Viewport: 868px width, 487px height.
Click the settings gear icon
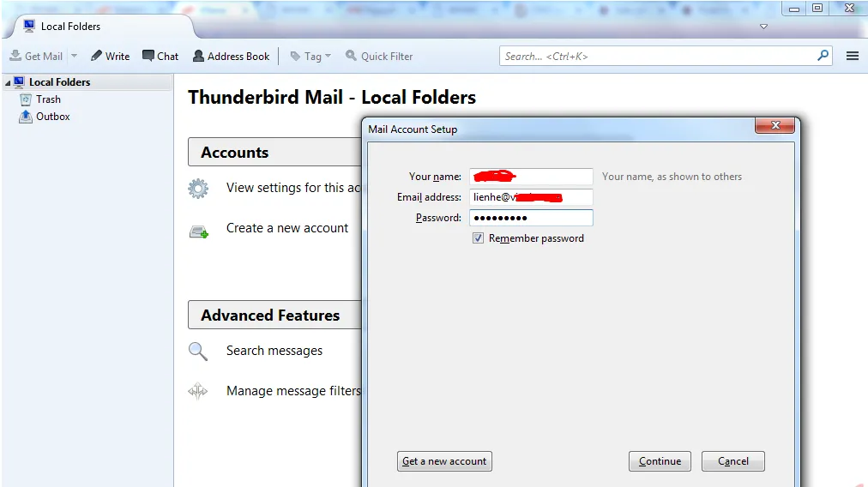coord(198,189)
